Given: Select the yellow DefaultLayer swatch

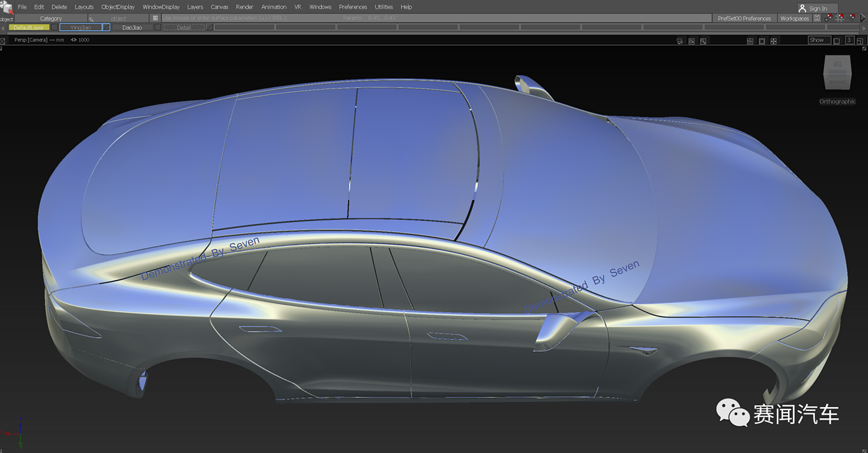Looking at the screenshot, I should (x=29, y=27).
